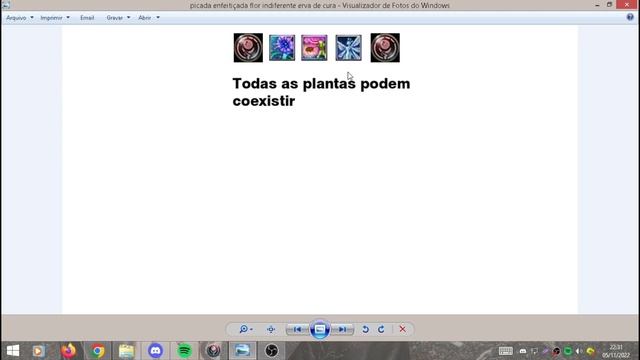Click the first dark red circular icon
The image size is (640, 360).
click(x=248, y=48)
